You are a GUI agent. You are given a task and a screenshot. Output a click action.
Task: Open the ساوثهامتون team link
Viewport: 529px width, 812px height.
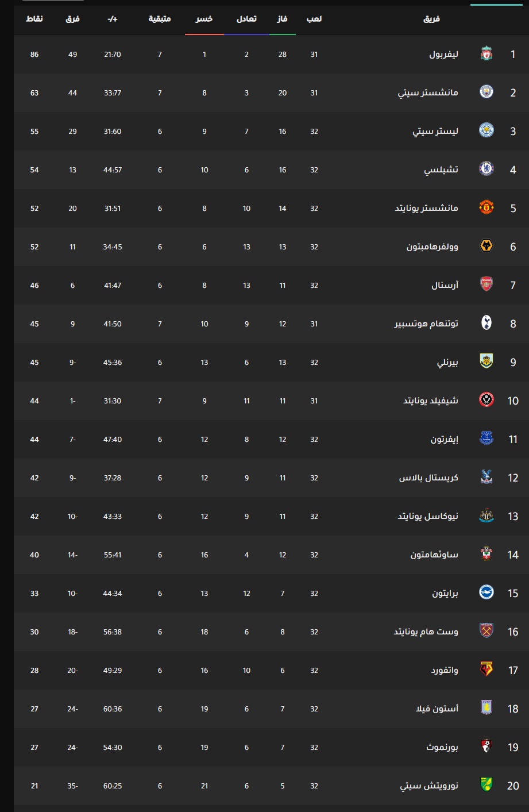pos(434,555)
